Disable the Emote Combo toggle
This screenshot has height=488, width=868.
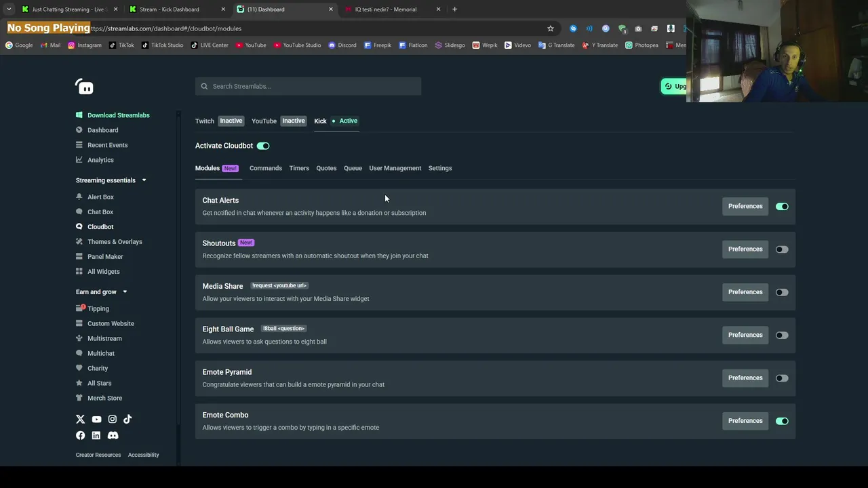coord(782,421)
